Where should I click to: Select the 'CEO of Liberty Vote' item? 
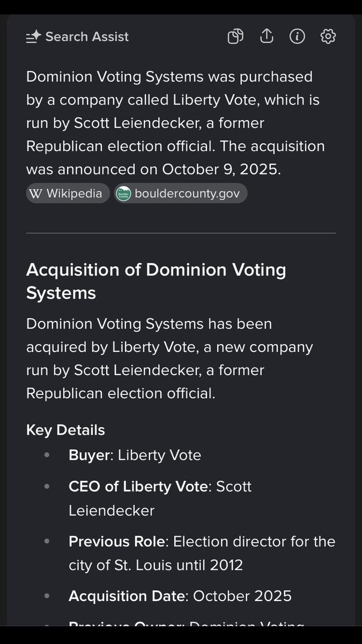[160, 499]
